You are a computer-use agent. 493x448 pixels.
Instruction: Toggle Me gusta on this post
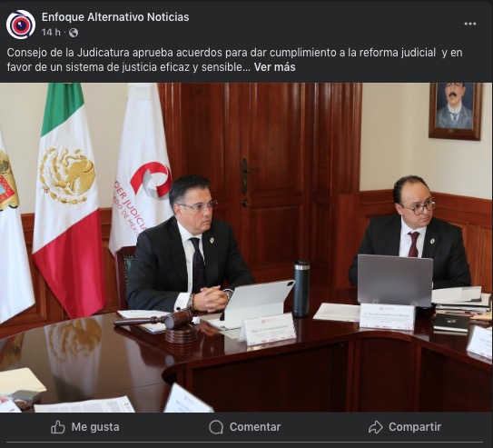[85, 427]
